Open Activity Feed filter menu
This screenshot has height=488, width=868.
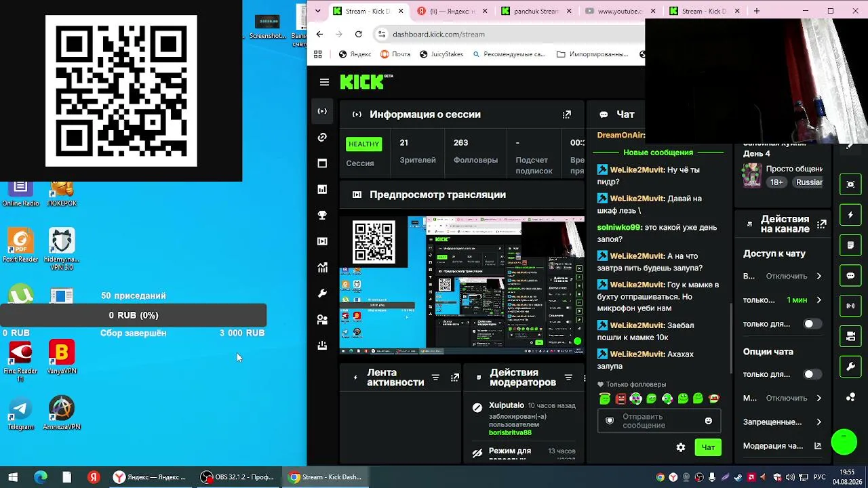coord(436,378)
